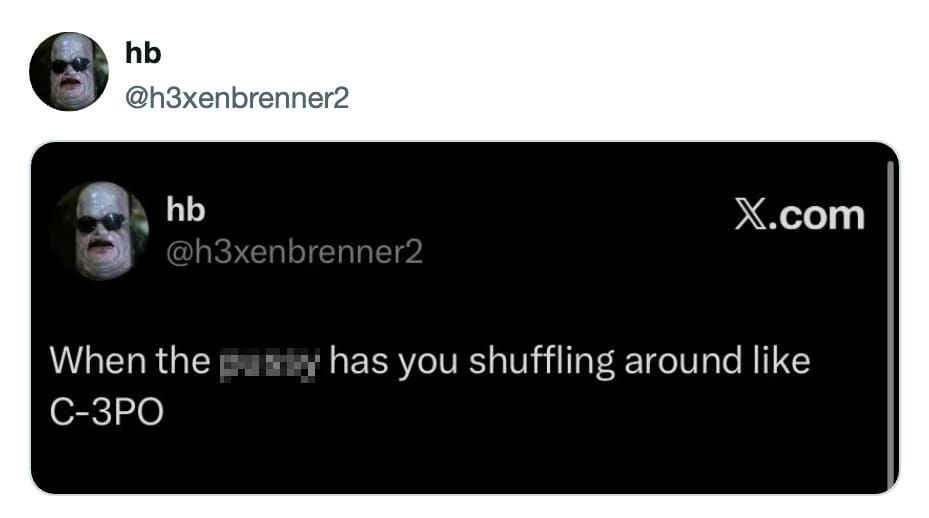Screen dimensions: 929x518
Task: Open the "hb" display name above the card
Action: coord(143,55)
